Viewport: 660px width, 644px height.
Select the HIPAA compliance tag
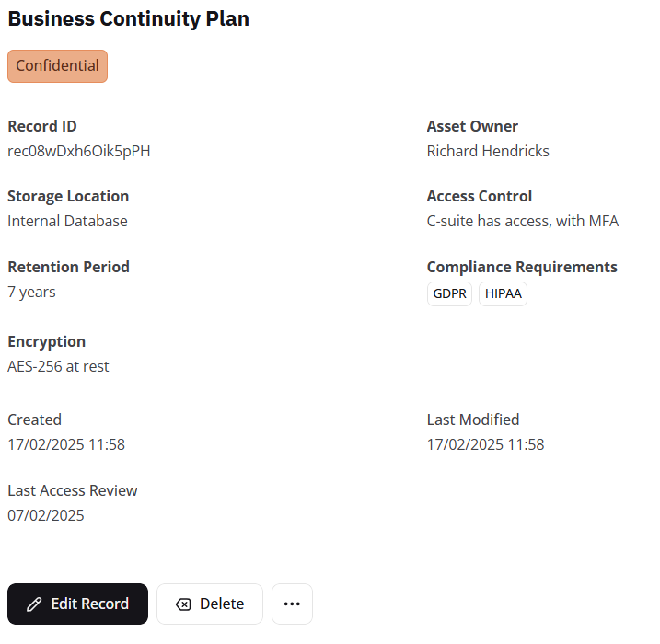pyautogui.click(x=503, y=294)
